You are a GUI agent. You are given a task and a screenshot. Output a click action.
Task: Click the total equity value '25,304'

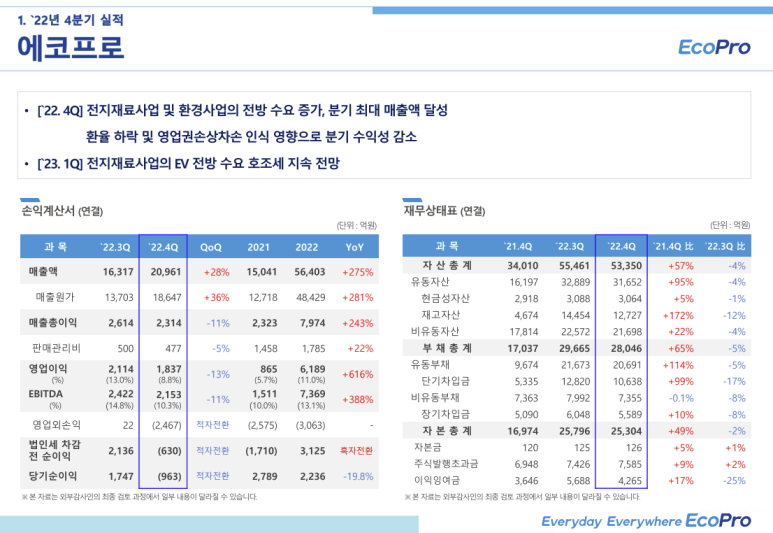point(626,431)
